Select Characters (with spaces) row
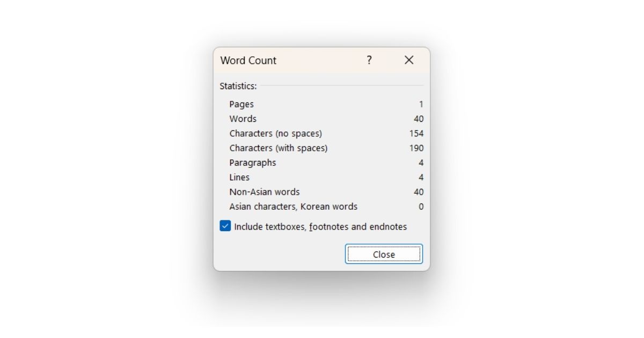Image resolution: width=644 pixels, height=338 pixels. pos(279,148)
